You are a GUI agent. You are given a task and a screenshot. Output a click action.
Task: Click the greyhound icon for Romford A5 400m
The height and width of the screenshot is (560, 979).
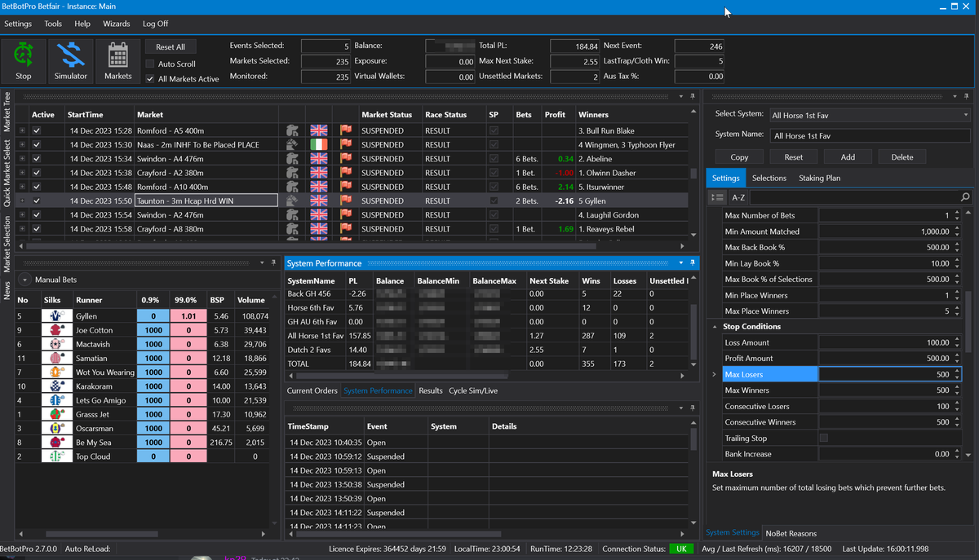click(x=292, y=130)
